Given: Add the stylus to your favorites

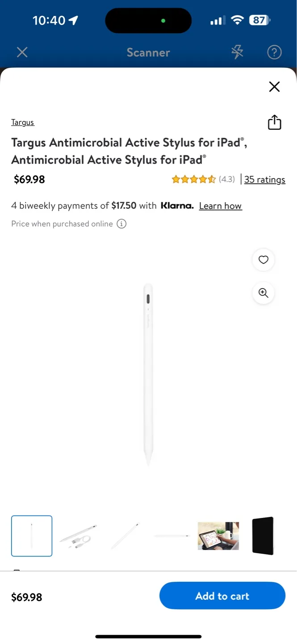Looking at the screenshot, I should 264,260.
